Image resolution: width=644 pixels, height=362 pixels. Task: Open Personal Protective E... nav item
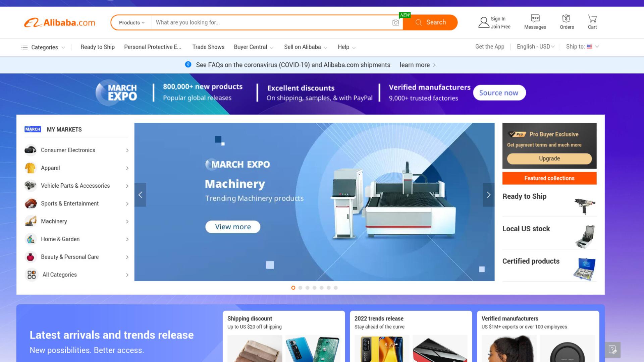[153, 47]
